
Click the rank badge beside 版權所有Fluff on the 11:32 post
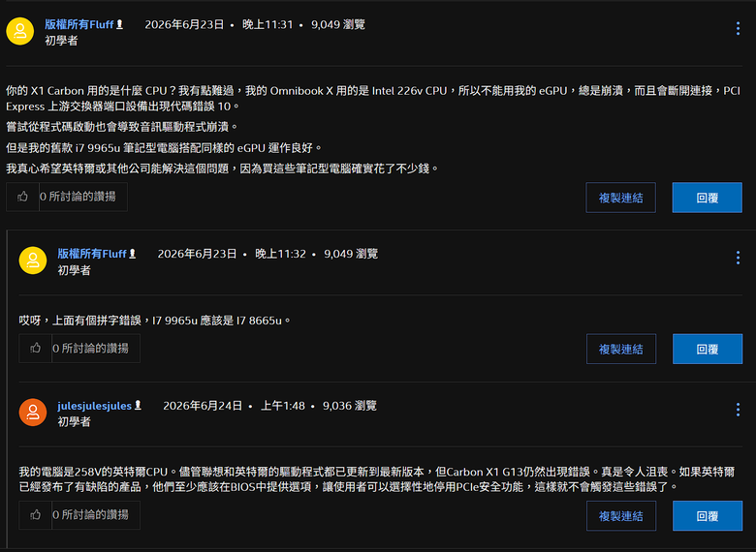tap(133, 254)
